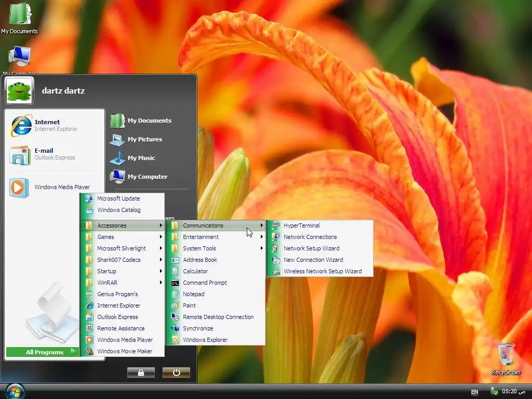Expand the Accessories submenu arrow
Screen dimensions: 532x399
click(161, 225)
